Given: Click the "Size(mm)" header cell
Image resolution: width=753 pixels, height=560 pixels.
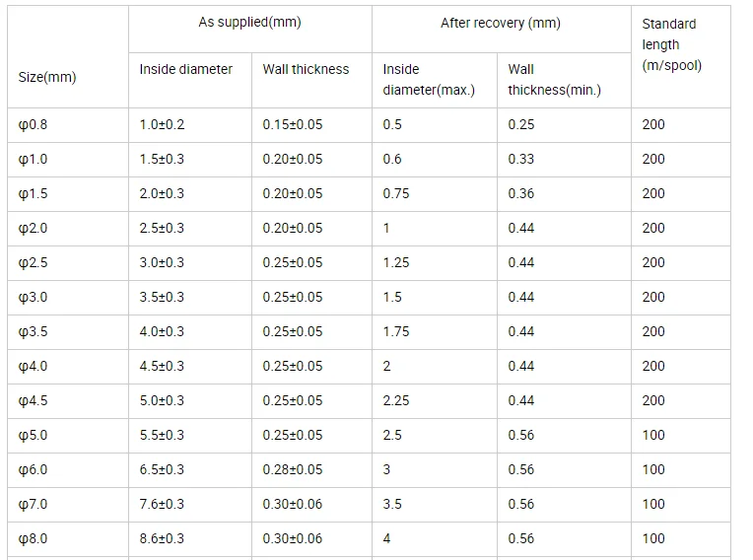Looking at the screenshot, I should coord(46,77).
